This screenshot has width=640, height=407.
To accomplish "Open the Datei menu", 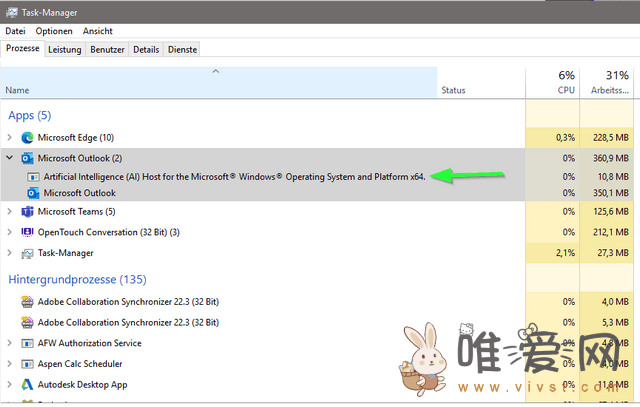I will pos(15,31).
